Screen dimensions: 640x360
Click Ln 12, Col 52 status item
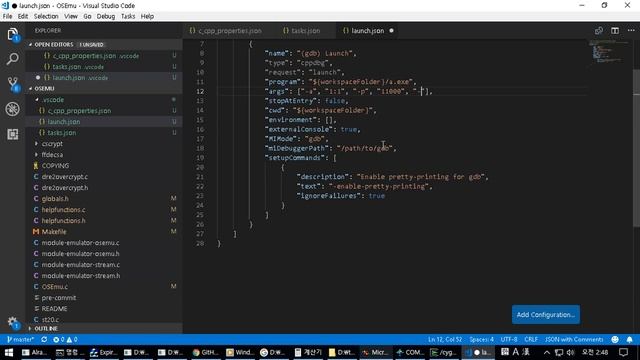[x=445, y=340]
